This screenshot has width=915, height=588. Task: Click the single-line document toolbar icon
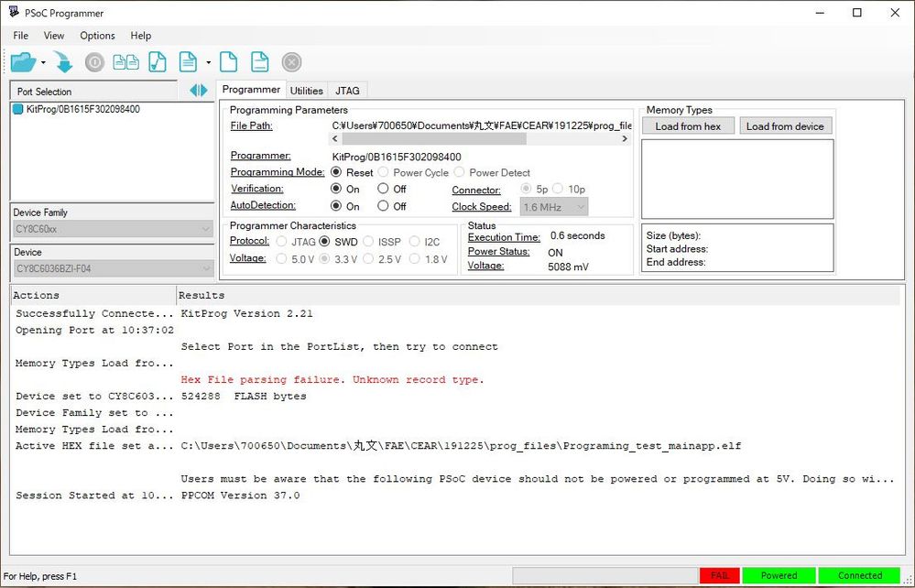click(260, 62)
